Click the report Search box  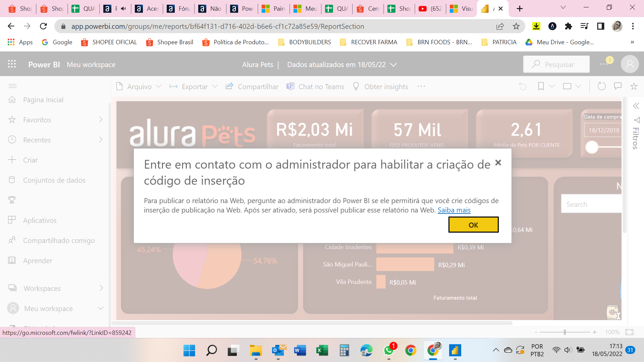[x=591, y=204]
